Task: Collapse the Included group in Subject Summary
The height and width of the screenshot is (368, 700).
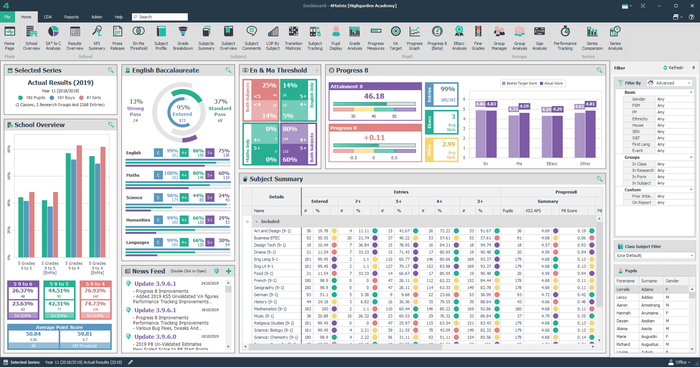Action: [257, 222]
